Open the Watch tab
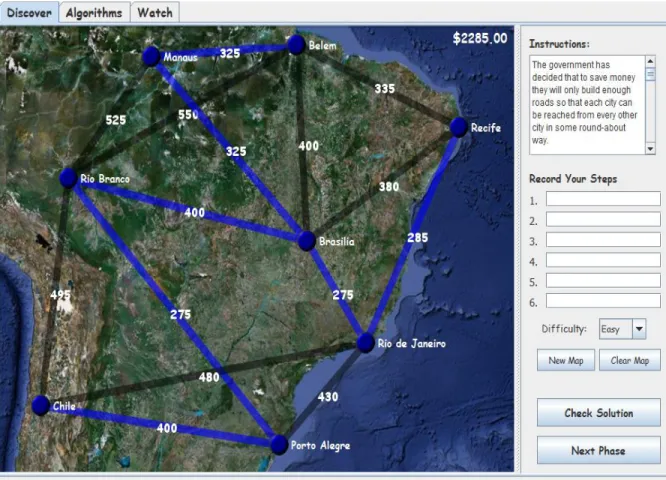 [x=155, y=13]
